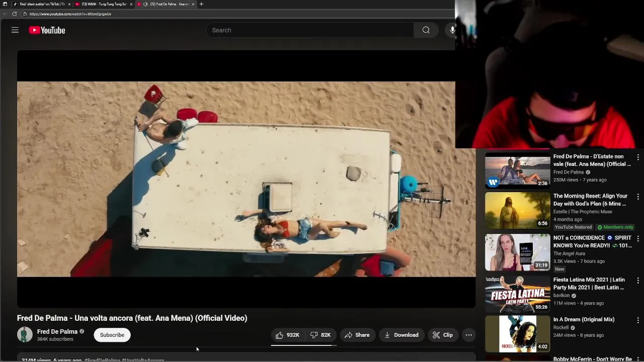Click the 'YouTube featured' label
644x362 pixels.
[574, 227]
